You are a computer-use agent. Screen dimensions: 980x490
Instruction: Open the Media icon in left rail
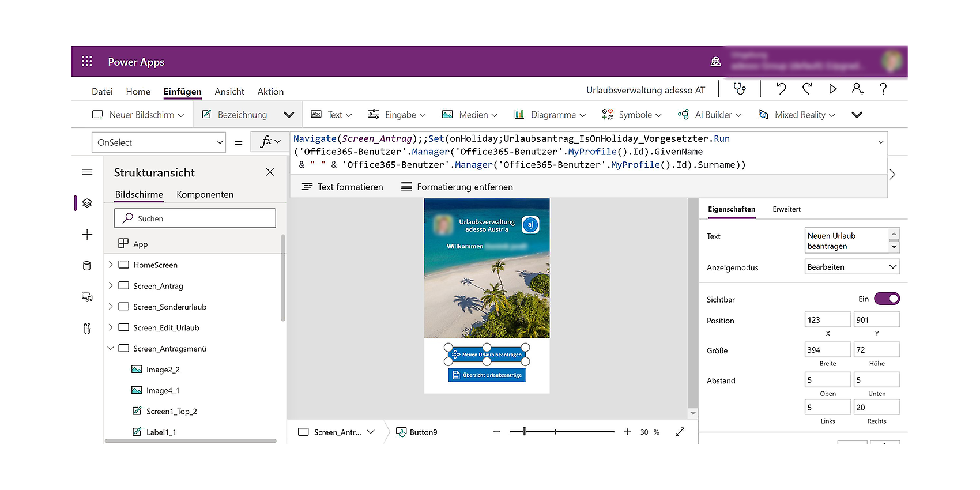[87, 297]
